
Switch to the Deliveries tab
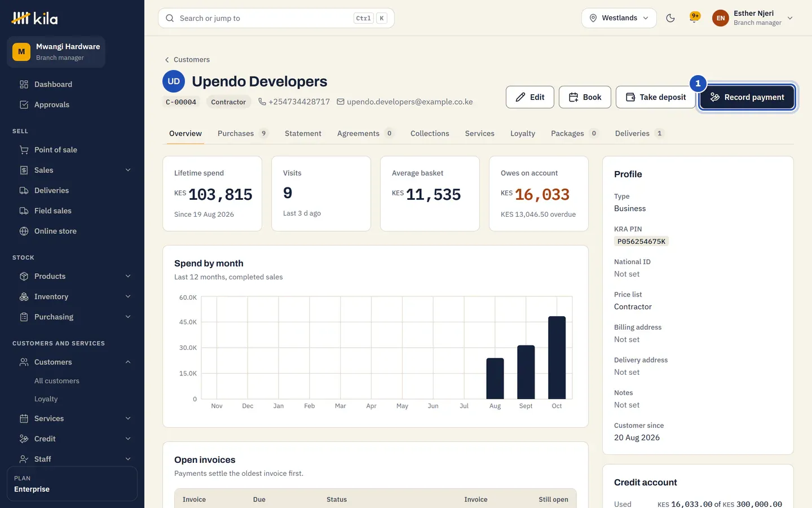[x=639, y=133]
